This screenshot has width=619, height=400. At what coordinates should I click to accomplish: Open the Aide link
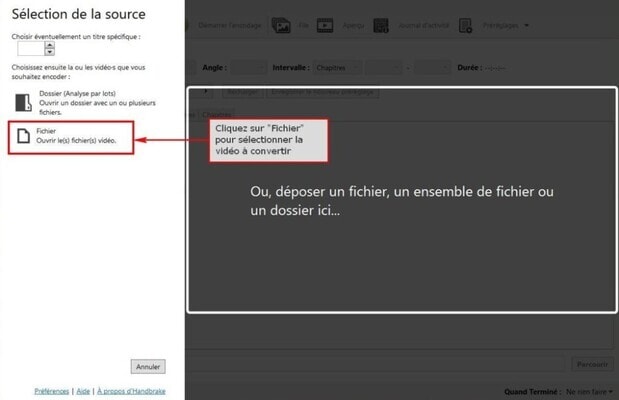pyautogui.click(x=83, y=391)
